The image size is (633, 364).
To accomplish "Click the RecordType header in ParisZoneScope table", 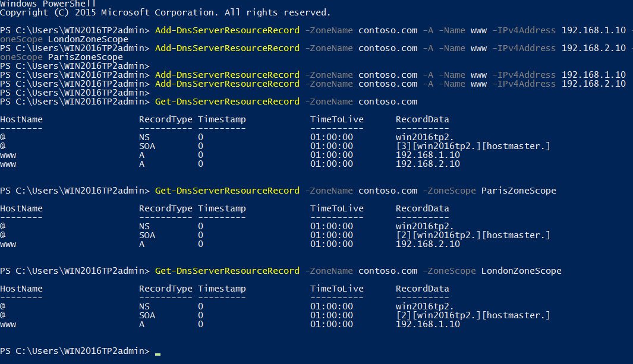I will pyautogui.click(x=165, y=209).
